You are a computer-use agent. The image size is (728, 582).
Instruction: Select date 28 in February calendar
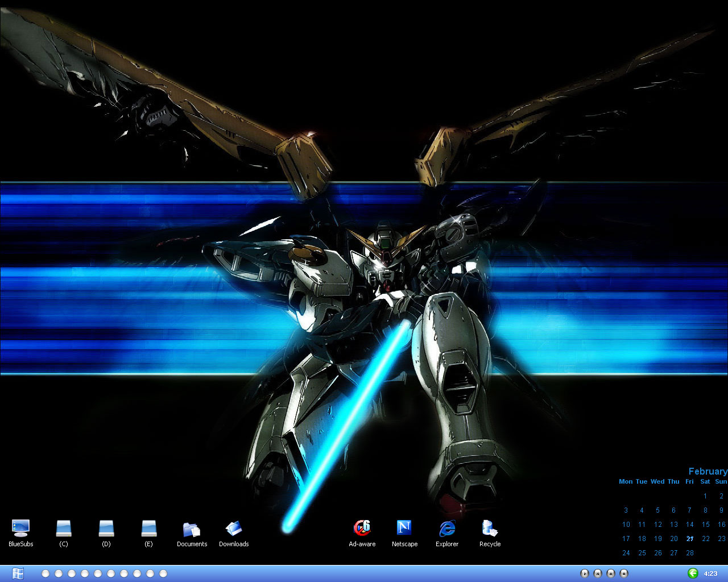coord(690,553)
